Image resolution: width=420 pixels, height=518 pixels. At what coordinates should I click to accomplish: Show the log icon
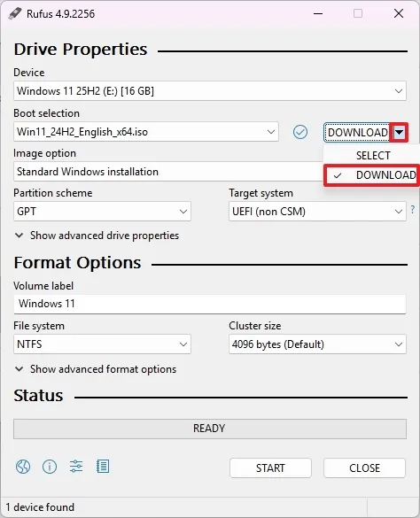pyautogui.click(x=103, y=467)
